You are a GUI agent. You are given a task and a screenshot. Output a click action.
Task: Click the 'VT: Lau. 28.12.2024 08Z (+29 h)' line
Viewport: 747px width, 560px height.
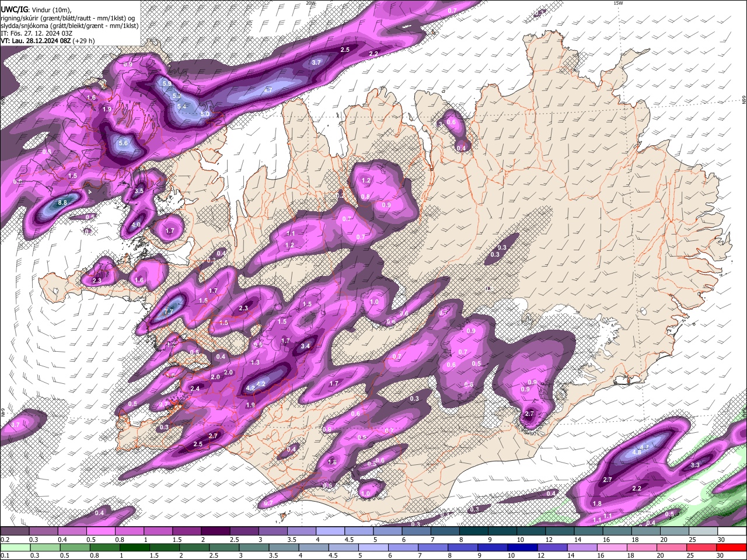(47, 41)
